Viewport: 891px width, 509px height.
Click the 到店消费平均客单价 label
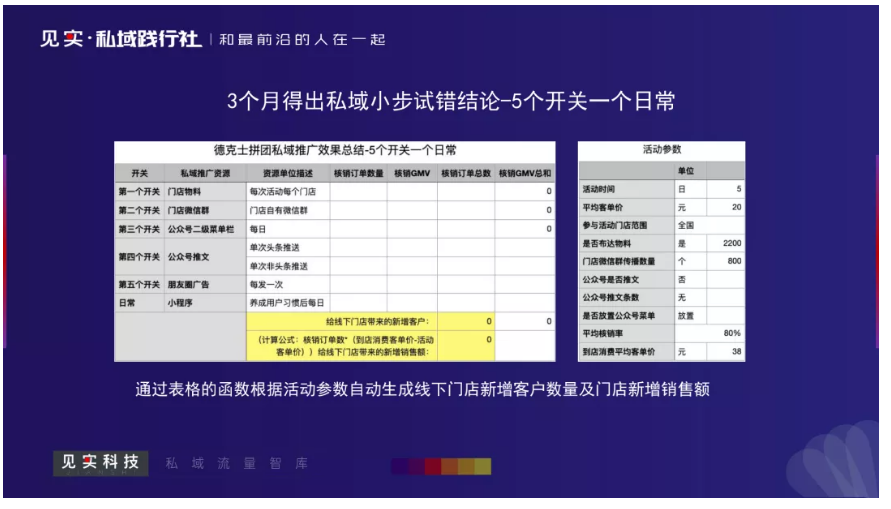pyautogui.click(x=627, y=352)
